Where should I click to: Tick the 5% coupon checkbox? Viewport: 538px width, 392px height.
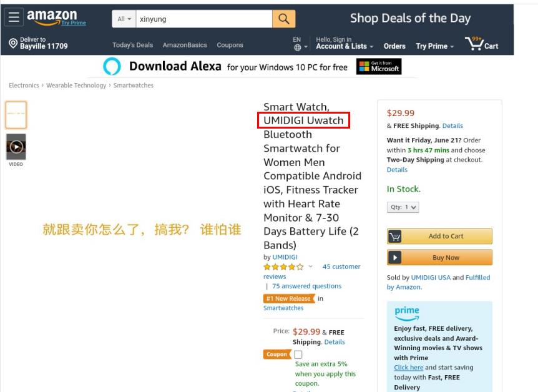pyautogui.click(x=298, y=355)
